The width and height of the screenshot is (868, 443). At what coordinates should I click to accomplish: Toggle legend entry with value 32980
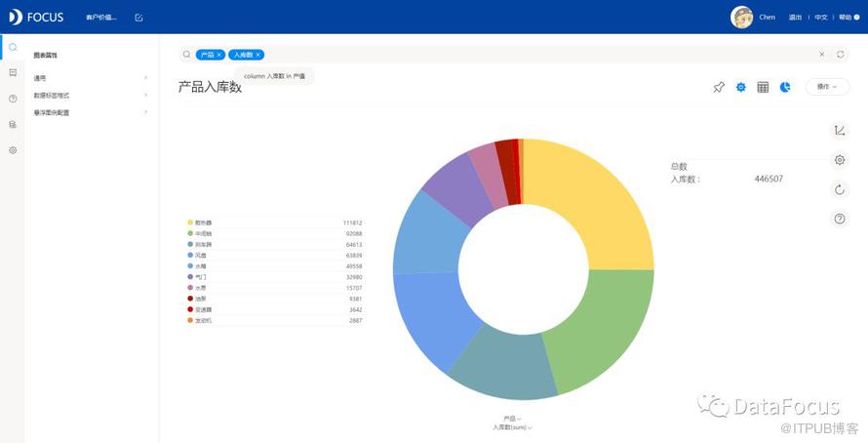(x=275, y=277)
